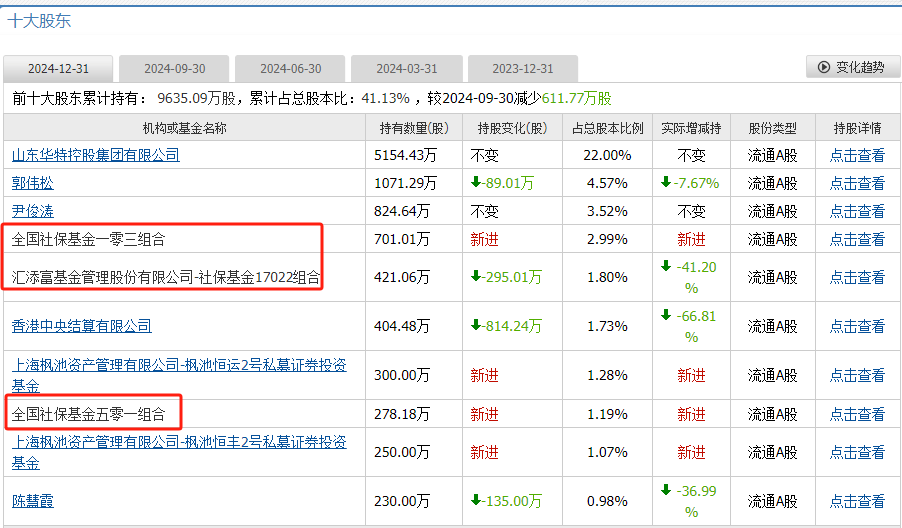This screenshot has width=902, height=528.
Task: Switch to the 2024-06-30 tab
Action: (291, 68)
